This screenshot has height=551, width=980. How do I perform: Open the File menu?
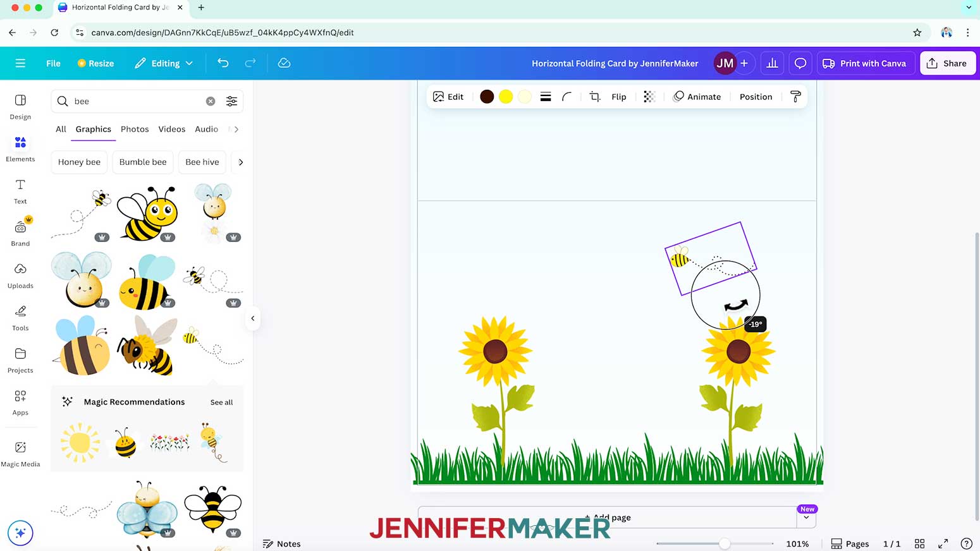click(x=53, y=63)
